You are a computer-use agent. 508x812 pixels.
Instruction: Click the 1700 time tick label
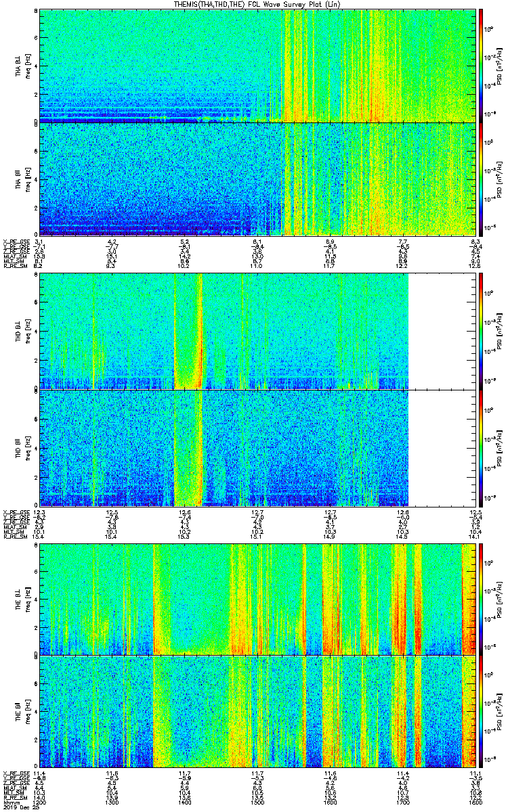click(404, 803)
